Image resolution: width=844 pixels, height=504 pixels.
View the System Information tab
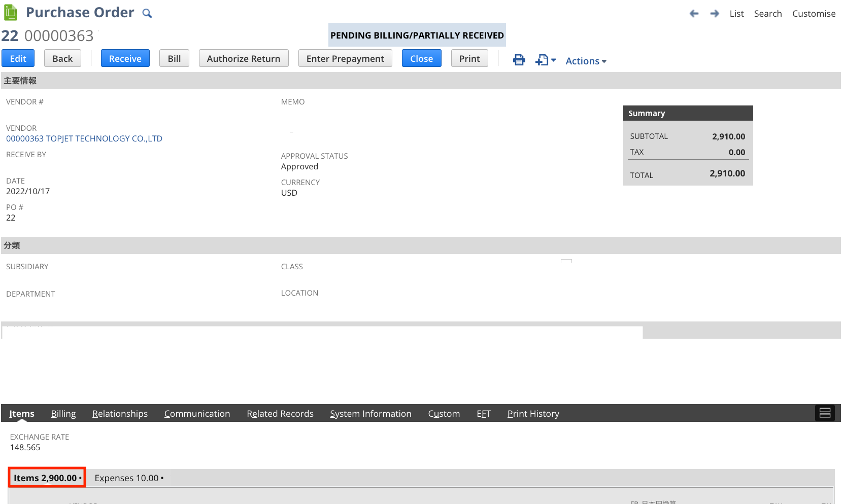point(370,413)
